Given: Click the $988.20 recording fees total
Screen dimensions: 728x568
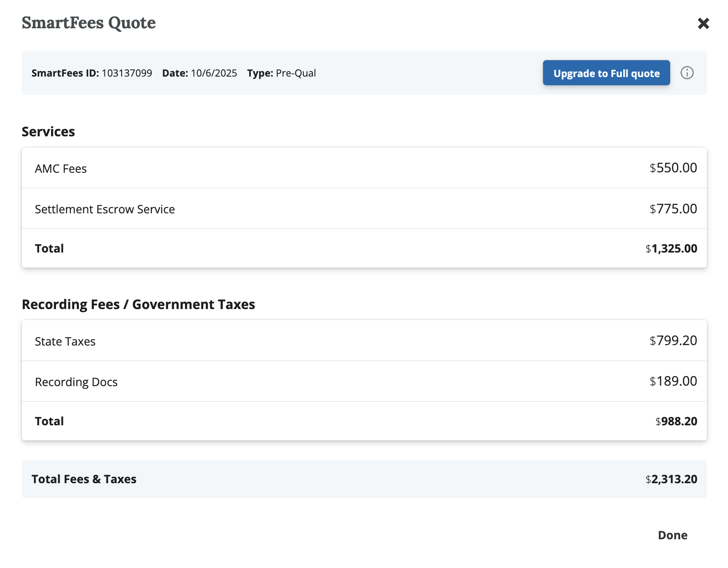Looking at the screenshot, I should coord(676,421).
